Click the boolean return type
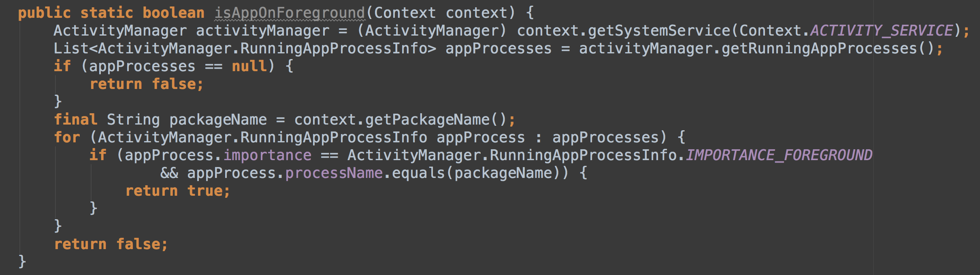Viewport: 980px width, 275px height. point(173,13)
